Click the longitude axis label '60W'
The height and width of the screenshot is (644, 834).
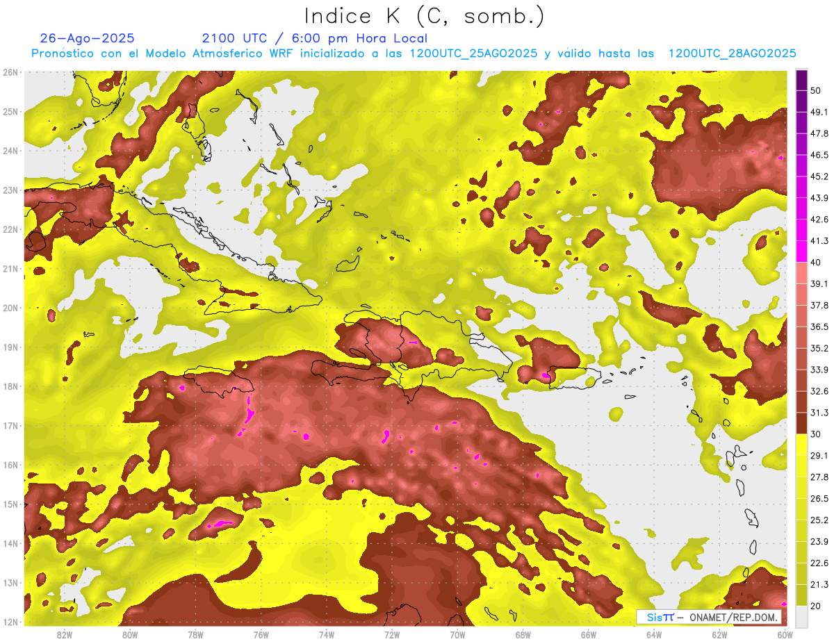pos(785,634)
